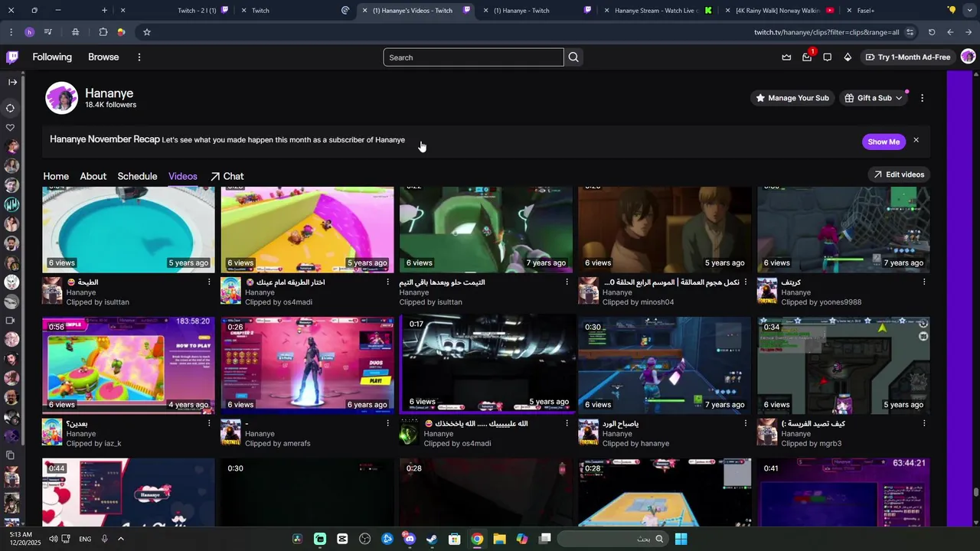
Task: Click the Edit videos button
Action: (899, 174)
